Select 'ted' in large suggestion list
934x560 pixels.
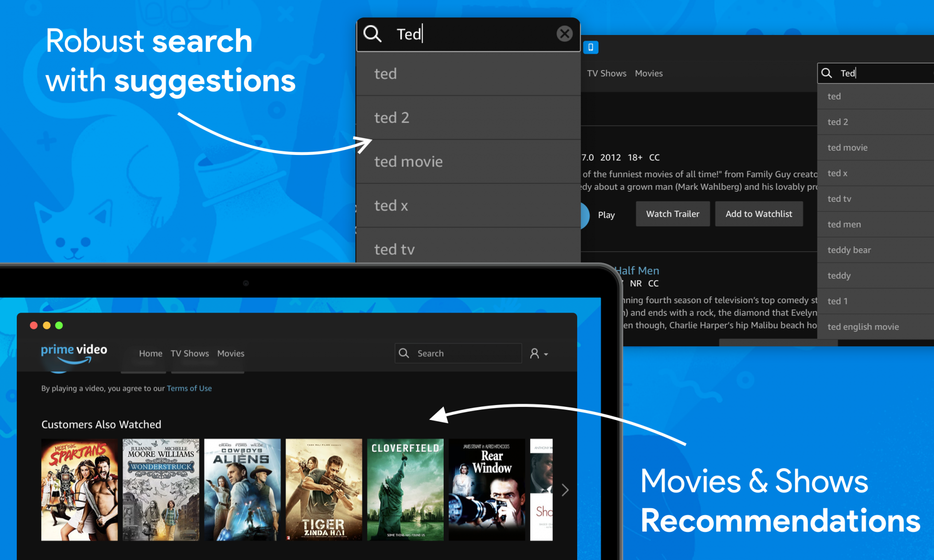[x=468, y=74]
